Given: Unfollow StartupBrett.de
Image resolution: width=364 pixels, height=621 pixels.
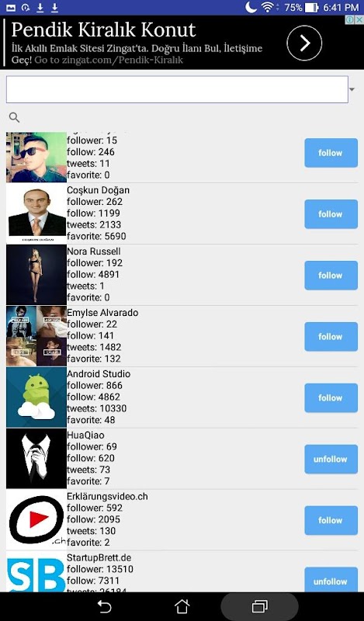Looking at the screenshot, I should [x=331, y=580].
